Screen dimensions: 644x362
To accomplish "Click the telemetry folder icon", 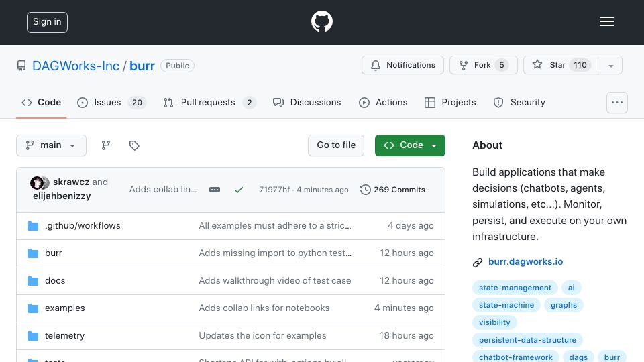I will pos(33,336).
